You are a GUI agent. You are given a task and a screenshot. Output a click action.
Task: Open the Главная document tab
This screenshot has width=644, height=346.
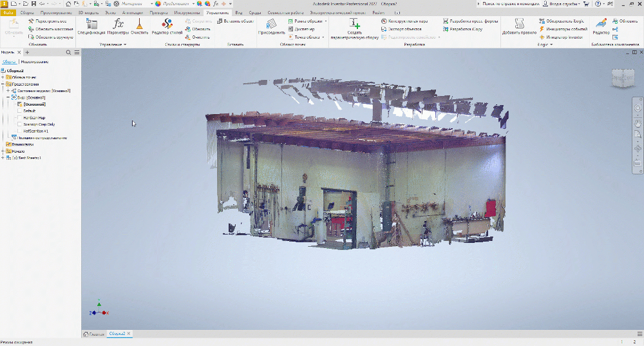(x=94, y=334)
